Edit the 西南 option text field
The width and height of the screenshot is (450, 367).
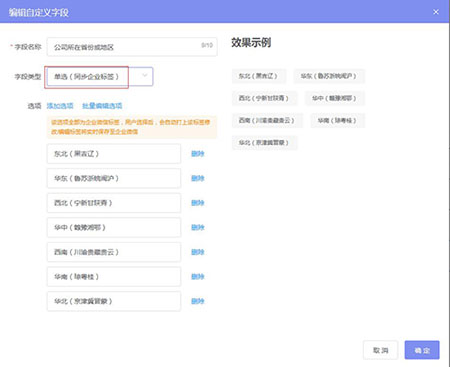point(114,252)
